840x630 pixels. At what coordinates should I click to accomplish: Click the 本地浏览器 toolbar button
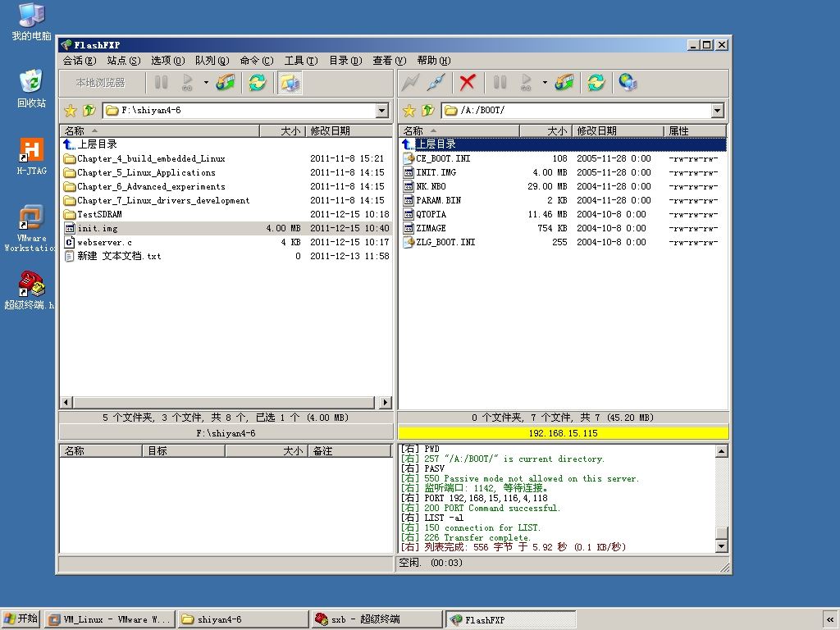point(101,83)
